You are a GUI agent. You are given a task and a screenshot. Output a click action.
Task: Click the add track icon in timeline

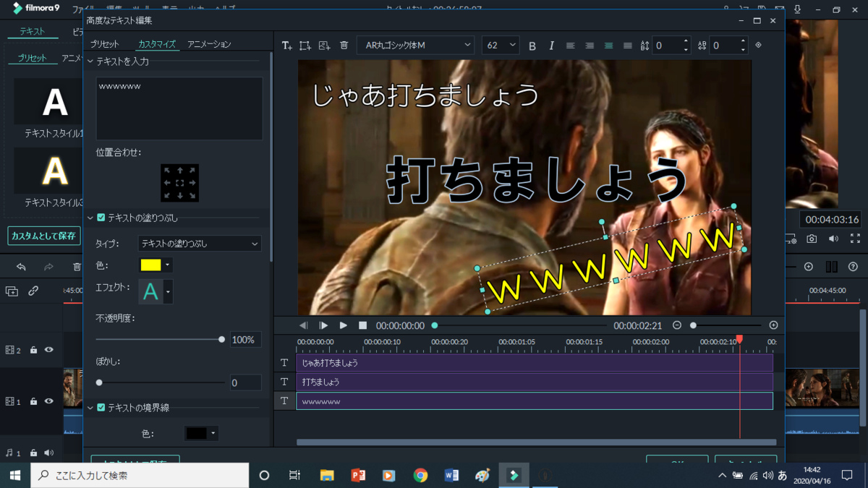tap(12, 291)
